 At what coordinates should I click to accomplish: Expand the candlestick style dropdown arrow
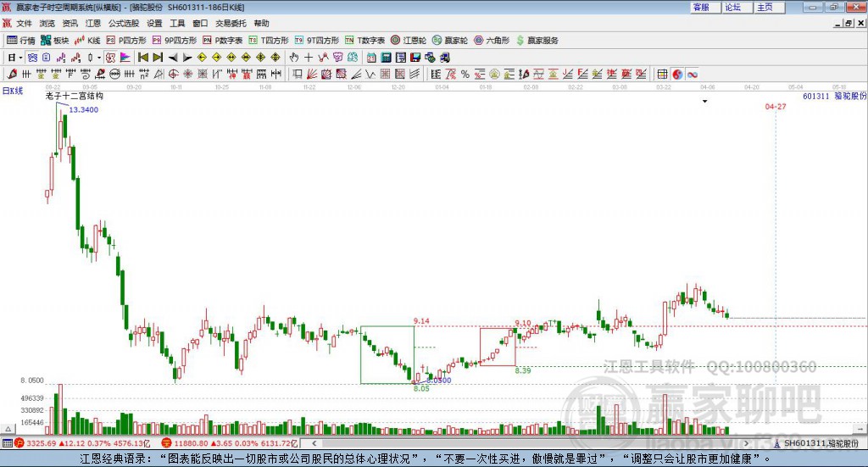coord(99,58)
